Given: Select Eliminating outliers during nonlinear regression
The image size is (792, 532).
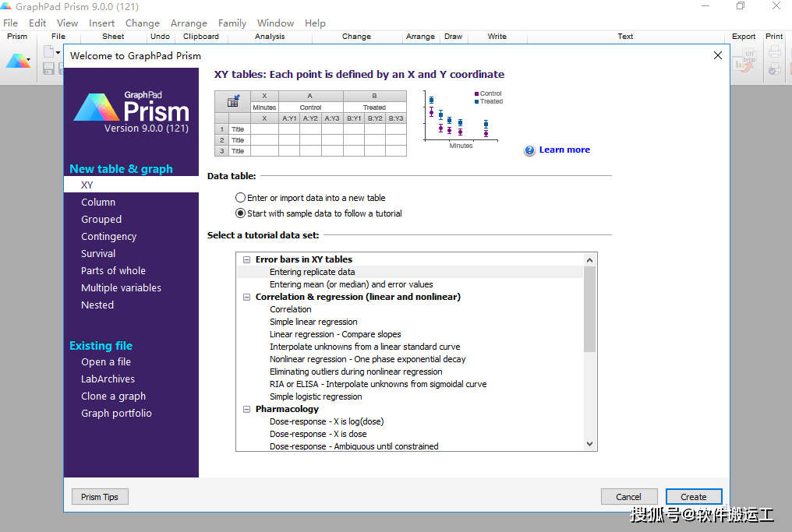Looking at the screenshot, I should click(355, 372).
